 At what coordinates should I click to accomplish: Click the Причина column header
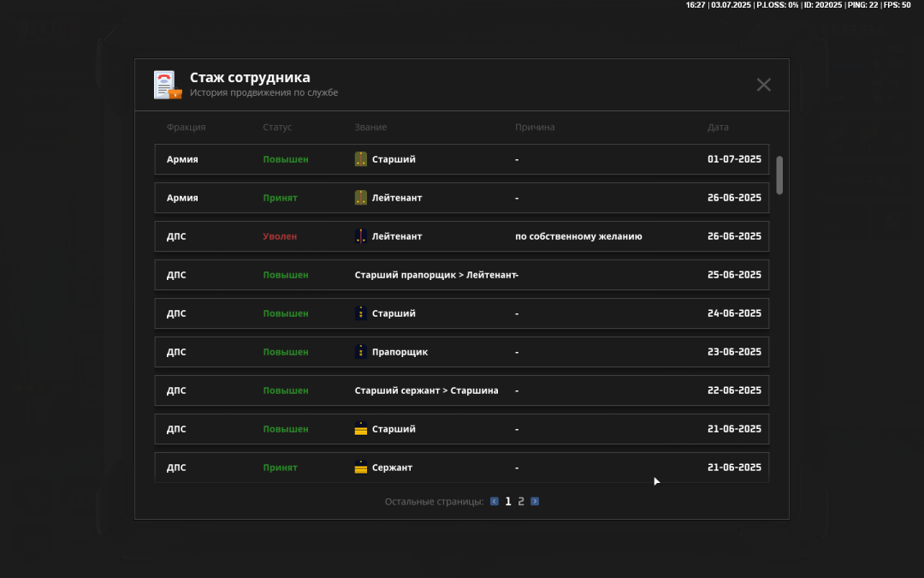(x=535, y=127)
